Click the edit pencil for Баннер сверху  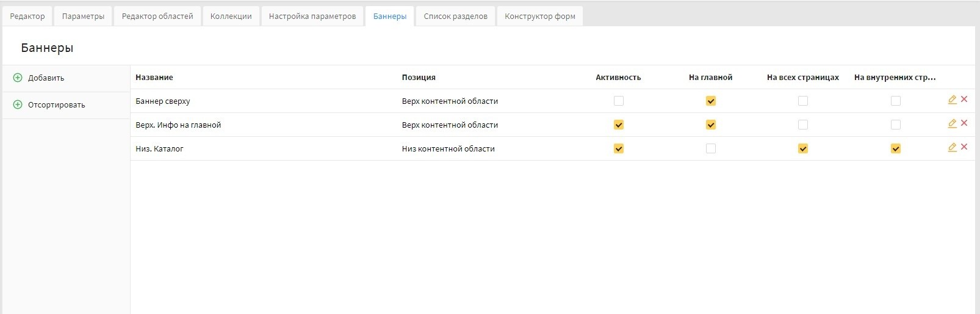tap(952, 100)
